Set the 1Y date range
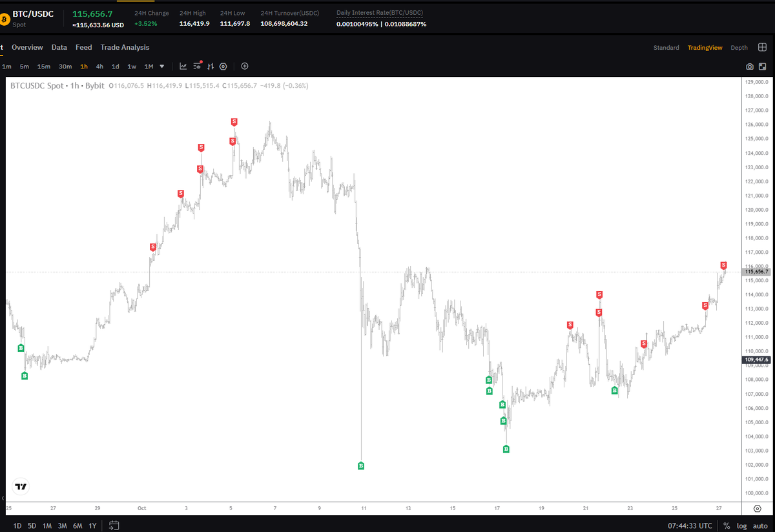Screen dimensions: 775x532 [x=93, y=526]
